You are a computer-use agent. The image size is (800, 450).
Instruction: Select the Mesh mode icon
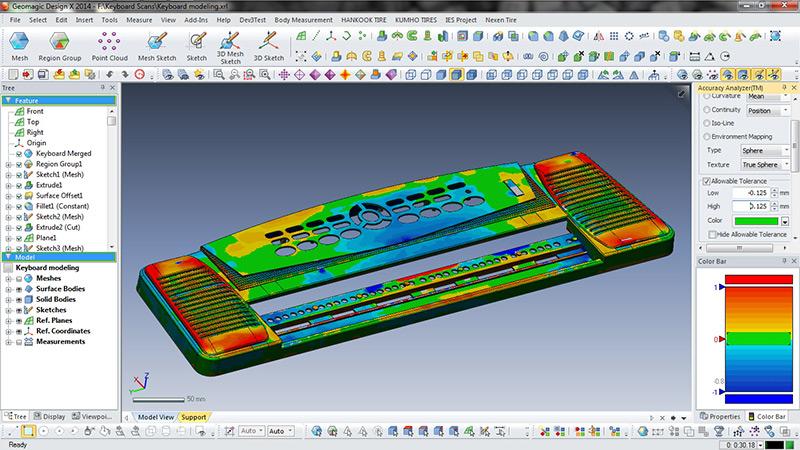20,43
